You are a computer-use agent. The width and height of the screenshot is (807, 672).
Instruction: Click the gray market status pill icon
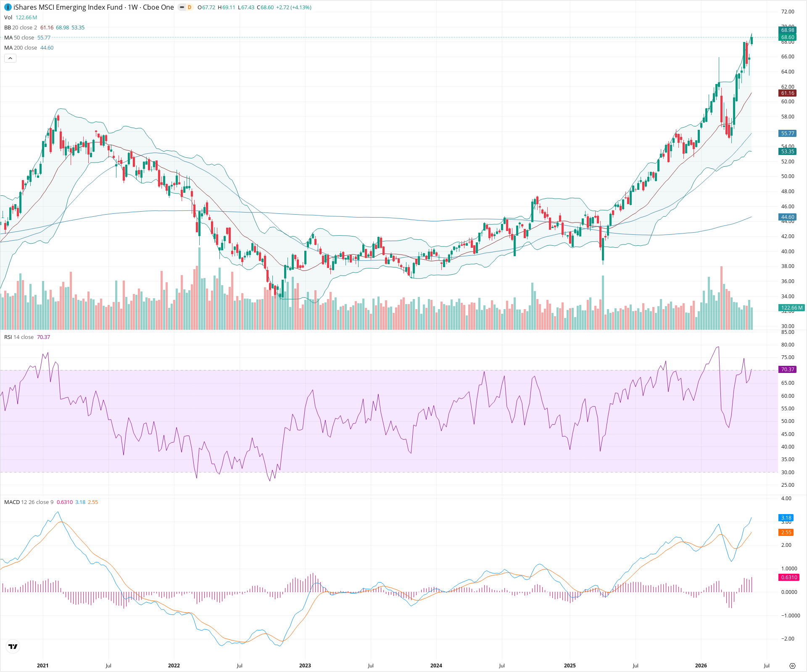pyautogui.click(x=182, y=7)
